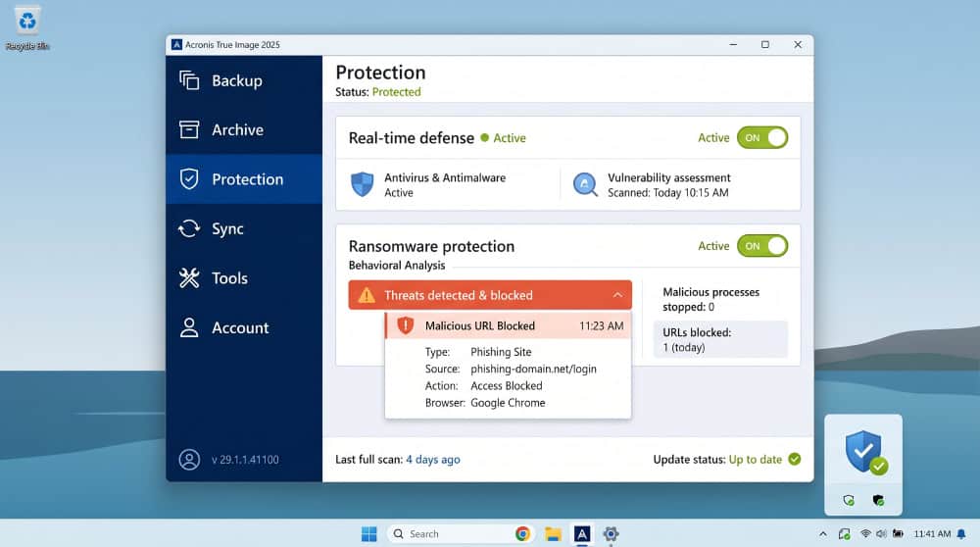Open the Sync tab
The image size is (980, 547).
(x=244, y=228)
